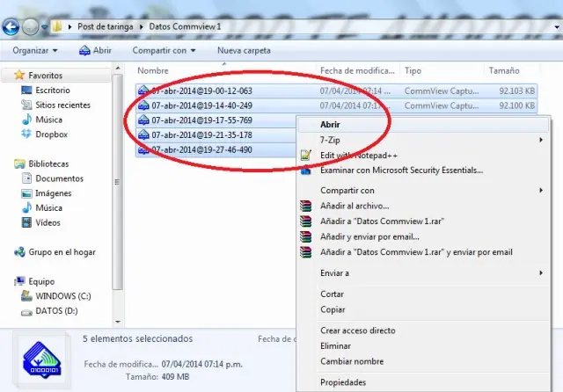The width and height of the screenshot is (563, 392).
Task: Click 'Nueva carpeta' button
Action: (244, 51)
